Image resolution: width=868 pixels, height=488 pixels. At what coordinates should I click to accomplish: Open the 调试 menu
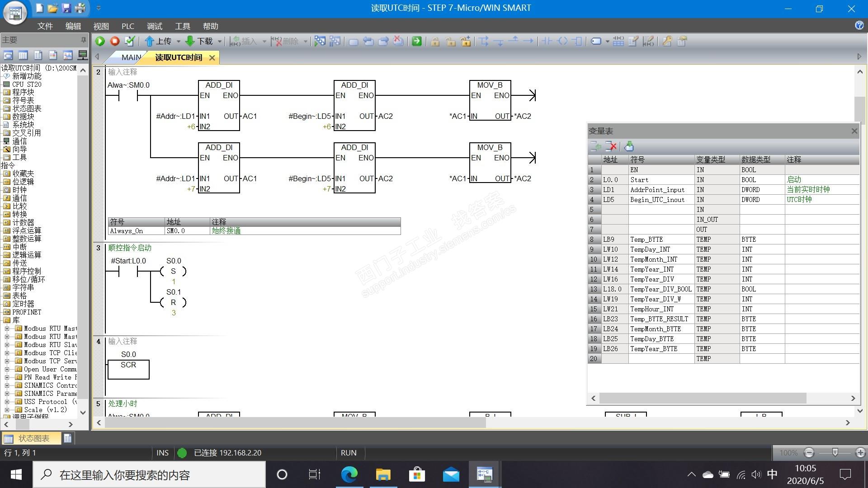point(154,26)
